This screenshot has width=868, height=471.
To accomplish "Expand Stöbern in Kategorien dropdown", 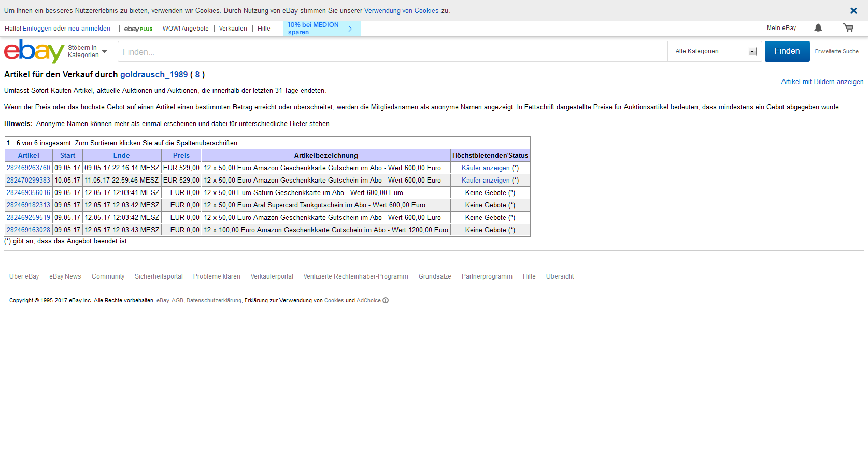I will coord(88,51).
